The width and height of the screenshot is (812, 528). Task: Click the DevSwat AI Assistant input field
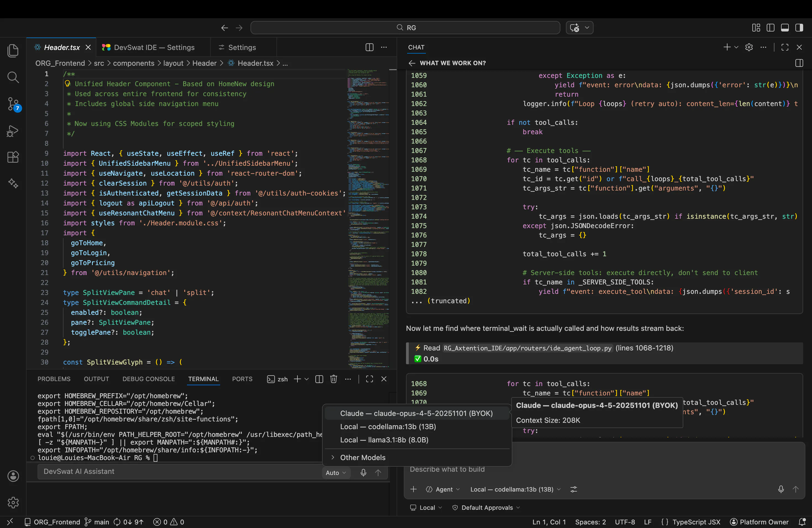pos(180,471)
